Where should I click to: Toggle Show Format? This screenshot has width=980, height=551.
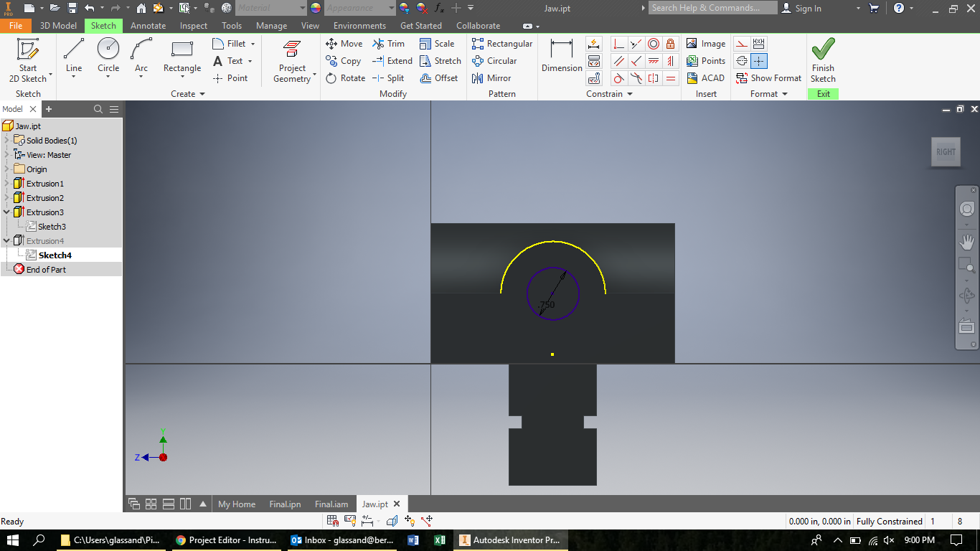click(x=768, y=78)
